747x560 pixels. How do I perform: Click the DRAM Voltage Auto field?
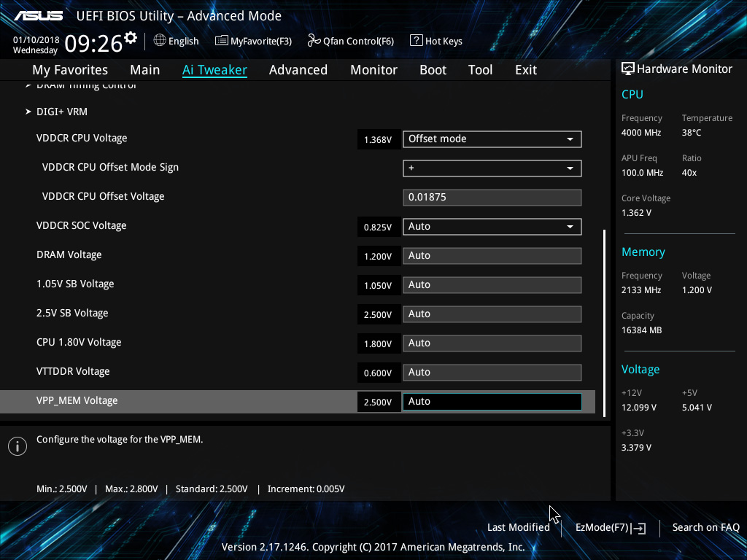[x=492, y=256]
